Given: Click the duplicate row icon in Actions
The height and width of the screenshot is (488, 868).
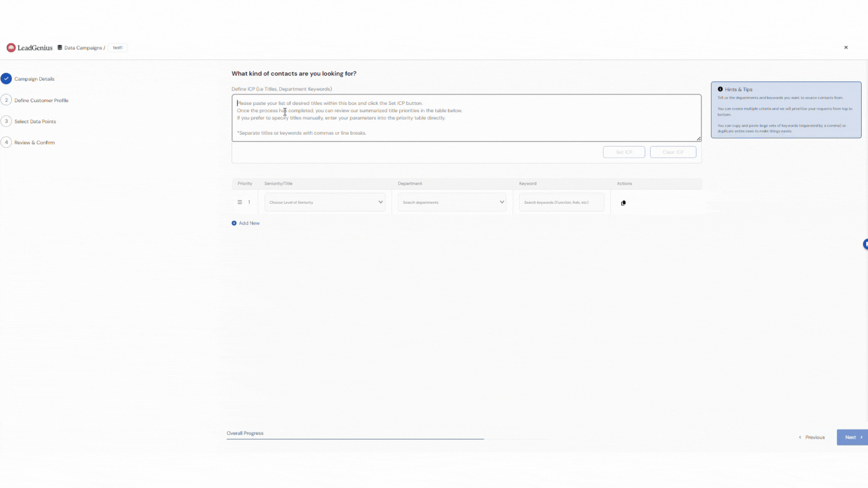Looking at the screenshot, I should pos(623,203).
